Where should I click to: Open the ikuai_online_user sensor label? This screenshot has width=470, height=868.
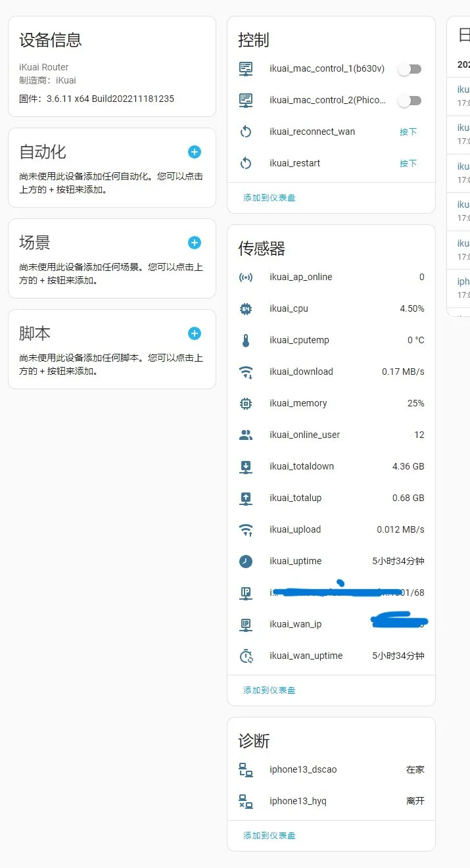tap(304, 435)
